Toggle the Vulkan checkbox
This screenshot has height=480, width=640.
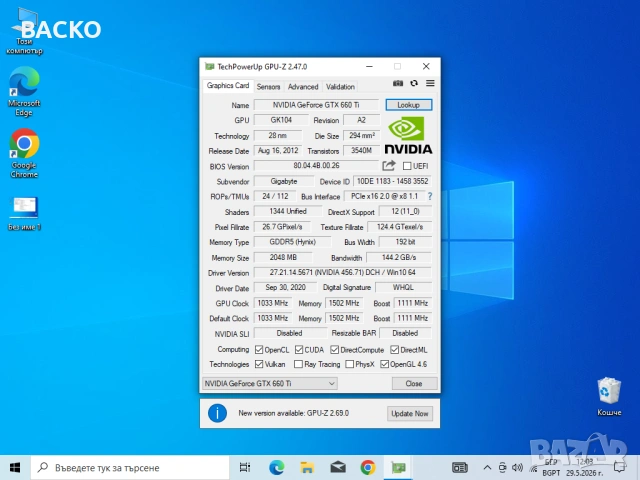pyautogui.click(x=259, y=364)
